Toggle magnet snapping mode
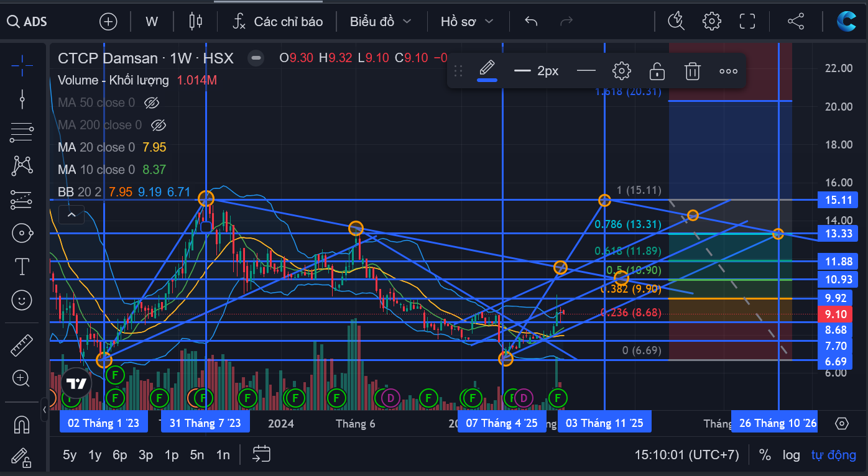The width and height of the screenshot is (868, 476). click(x=22, y=425)
